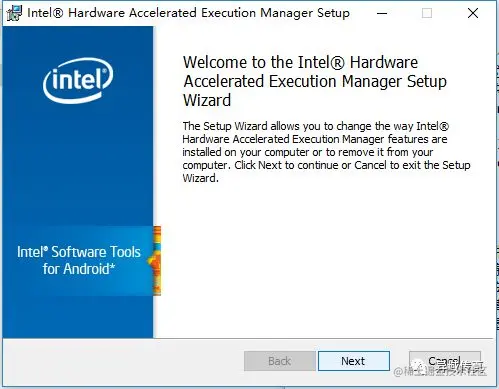Click the disabled Back button
Image resolution: width=499 pixels, height=389 pixels.
(280, 361)
